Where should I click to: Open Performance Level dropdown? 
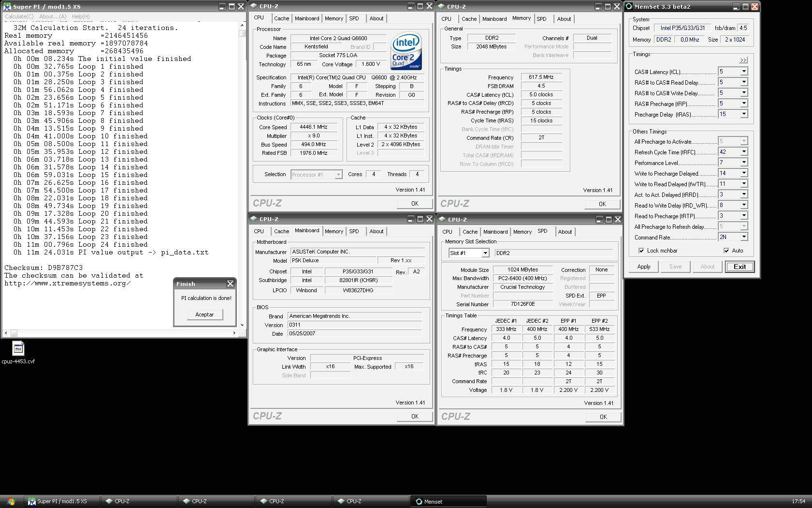(744, 163)
